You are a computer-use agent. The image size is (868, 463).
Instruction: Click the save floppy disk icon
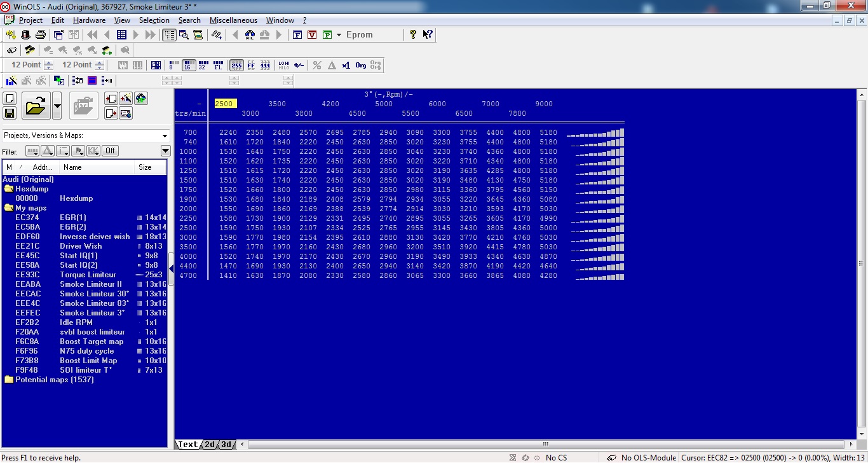10,113
